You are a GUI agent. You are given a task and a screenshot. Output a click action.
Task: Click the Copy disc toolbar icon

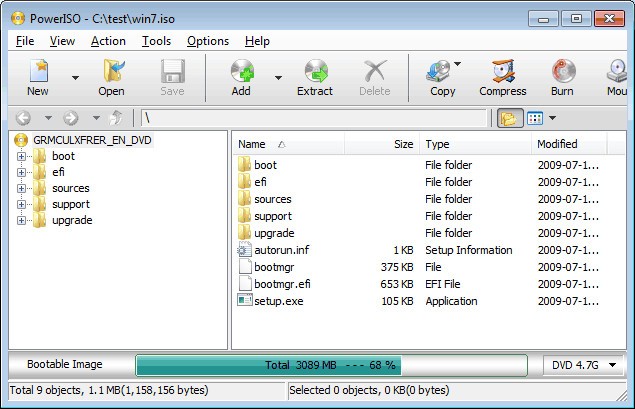441,76
